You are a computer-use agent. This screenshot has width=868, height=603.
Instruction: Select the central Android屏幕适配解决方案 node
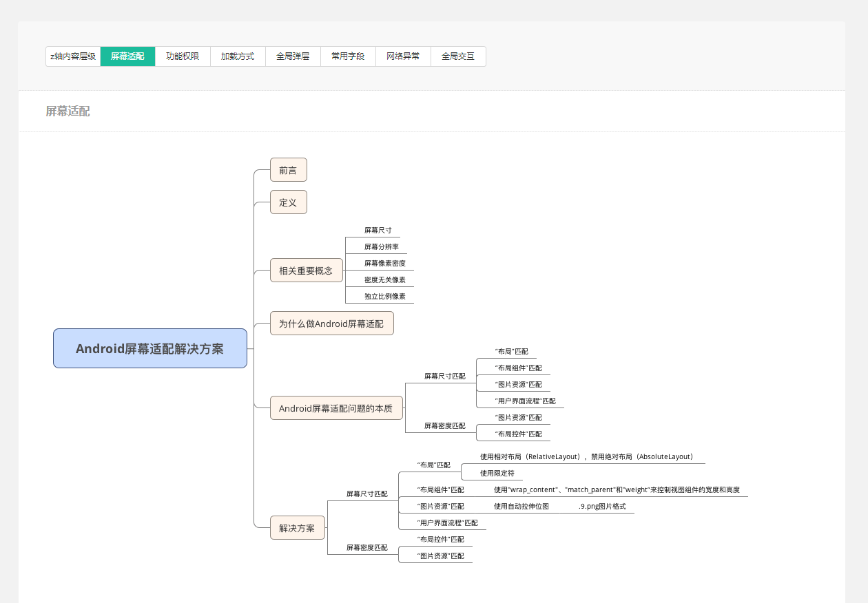click(149, 348)
